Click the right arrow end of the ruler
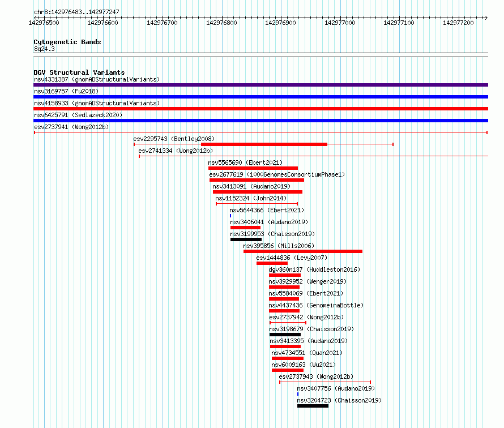Image resolution: width=504 pixels, height=428 pixels. click(486, 18)
